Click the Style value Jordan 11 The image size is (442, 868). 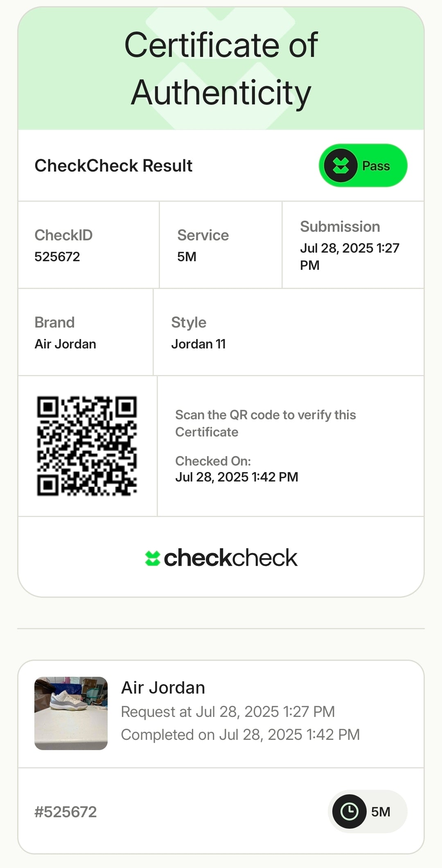pyautogui.click(x=198, y=344)
